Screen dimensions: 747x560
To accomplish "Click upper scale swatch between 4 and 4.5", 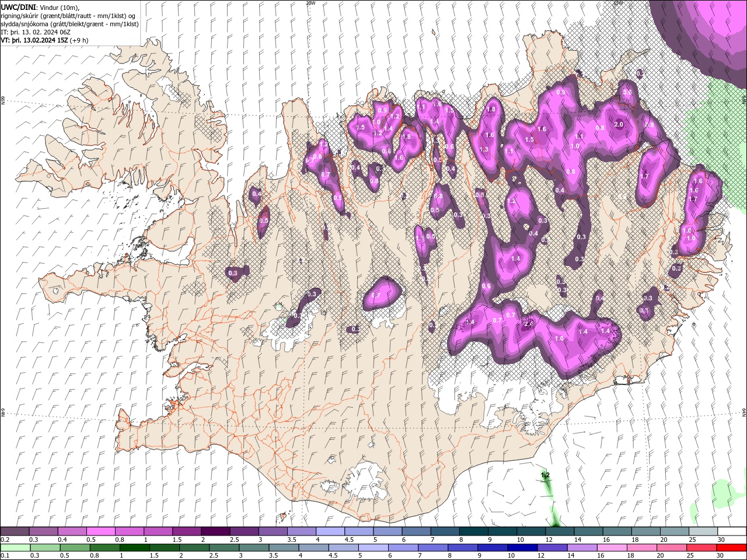I will pos(329,531).
